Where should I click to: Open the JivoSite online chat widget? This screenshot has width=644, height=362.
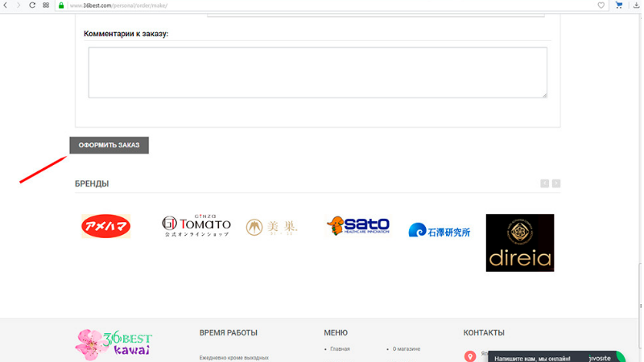pyautogui.click(x=555, y=357)
